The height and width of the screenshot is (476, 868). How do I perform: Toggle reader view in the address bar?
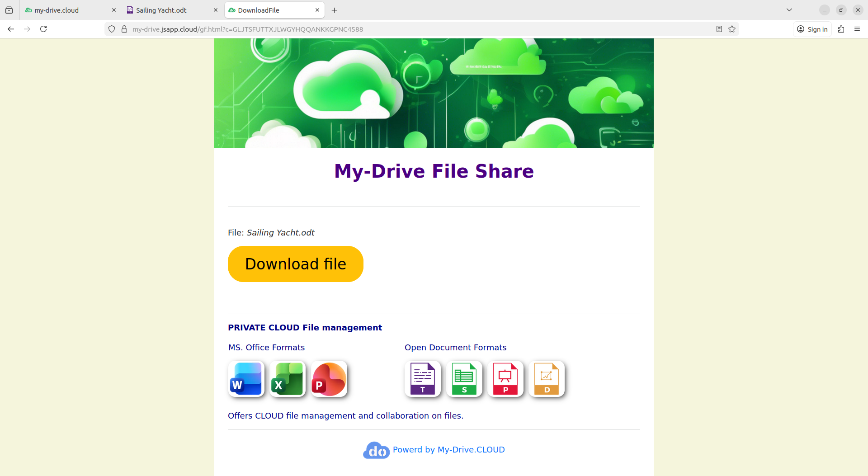click(x=719, y=29)
